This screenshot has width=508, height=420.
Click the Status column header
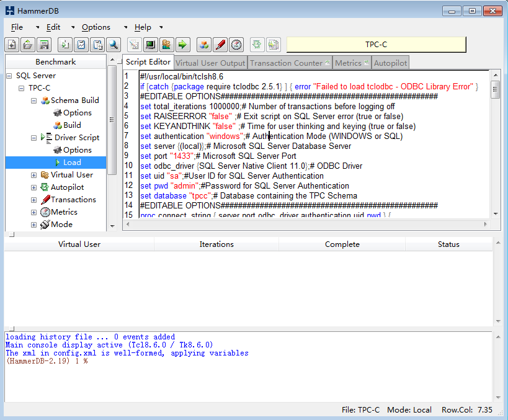tap(448, 244)
